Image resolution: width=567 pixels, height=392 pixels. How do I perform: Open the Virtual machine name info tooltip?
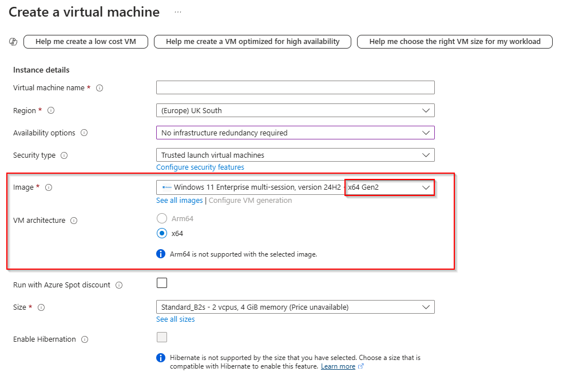(100, 88)
